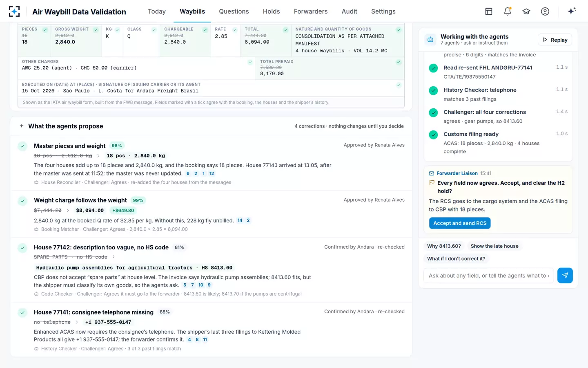The width and height of the screenshot is (588, 368).
Task: Click the TOTAL PREPAID field tick mark
Action: coord(399,62)
